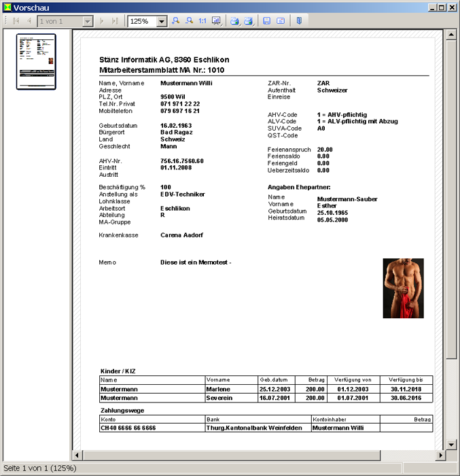Click the zoom out magnifier icon
This screenshot has height=476, width=460.
pos(189,21)
